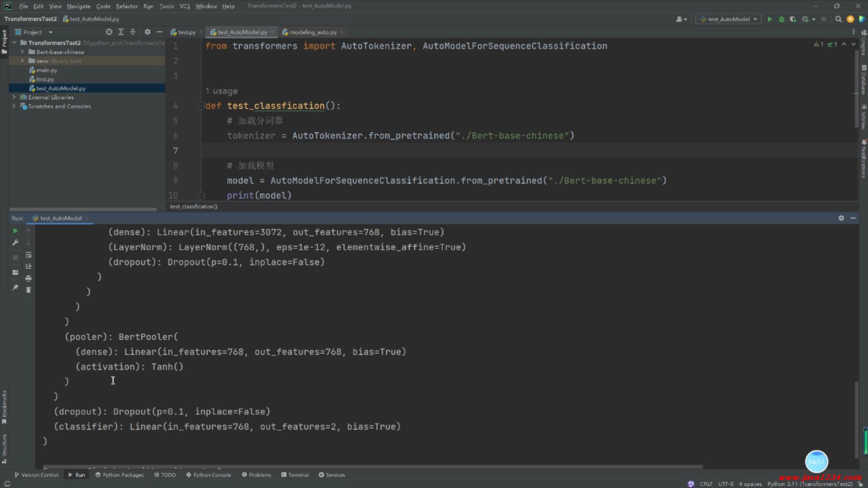Toggle scroll to end of output
This screenshot has width=868, height=488.
(x=28, y=266)
